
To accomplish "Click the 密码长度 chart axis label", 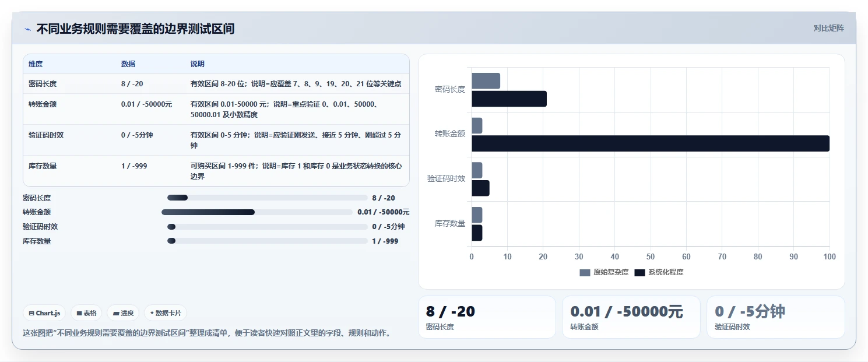I will [x=450, y=89].
